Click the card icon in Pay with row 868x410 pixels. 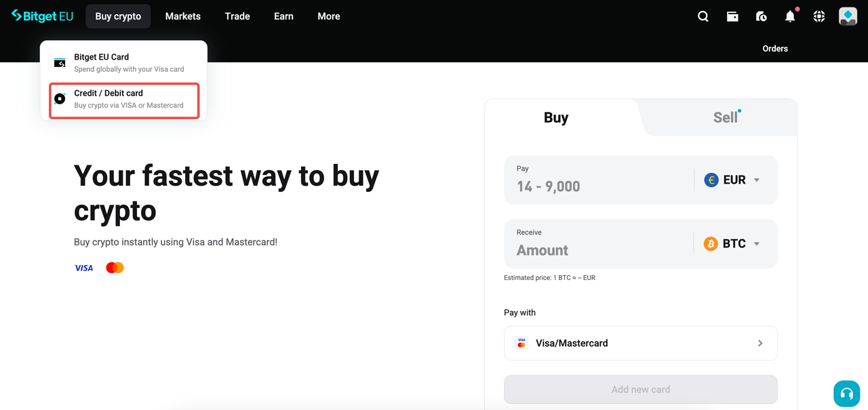pyautogui.click(x=521, y=343)
